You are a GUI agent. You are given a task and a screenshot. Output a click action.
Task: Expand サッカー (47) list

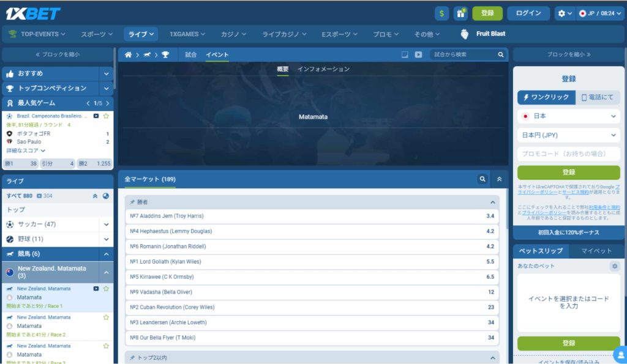click(x=107, y=225)
